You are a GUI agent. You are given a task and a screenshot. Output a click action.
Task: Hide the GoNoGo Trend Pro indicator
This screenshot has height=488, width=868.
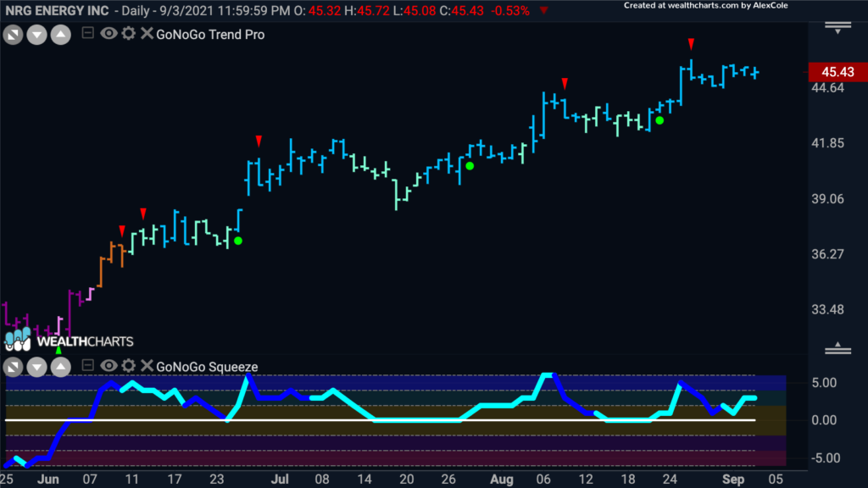108,33
